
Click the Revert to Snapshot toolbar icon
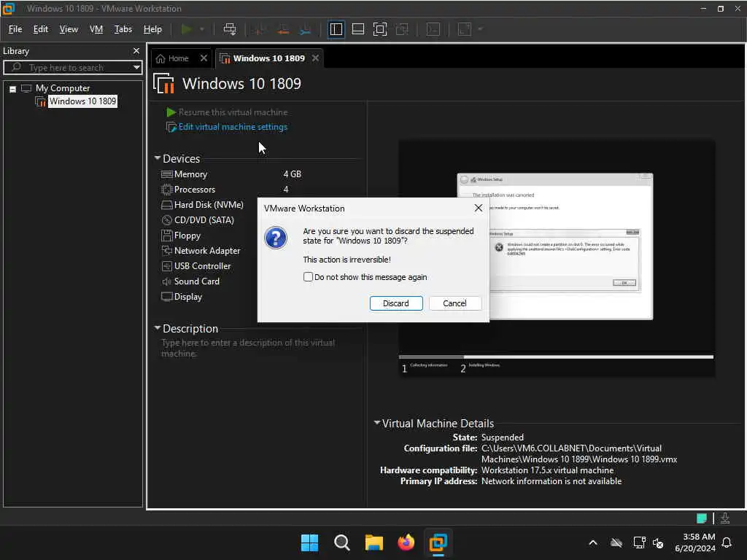point(283,29)
